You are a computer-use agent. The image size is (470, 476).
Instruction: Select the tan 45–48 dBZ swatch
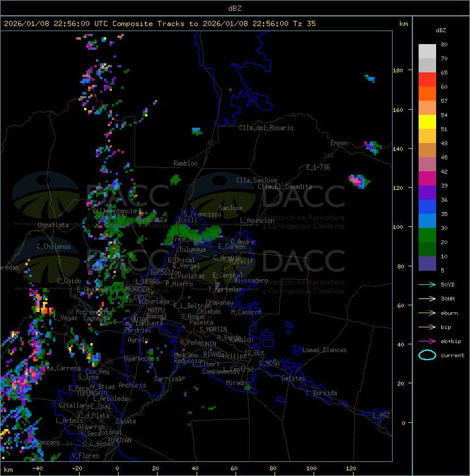pos(427,150)
